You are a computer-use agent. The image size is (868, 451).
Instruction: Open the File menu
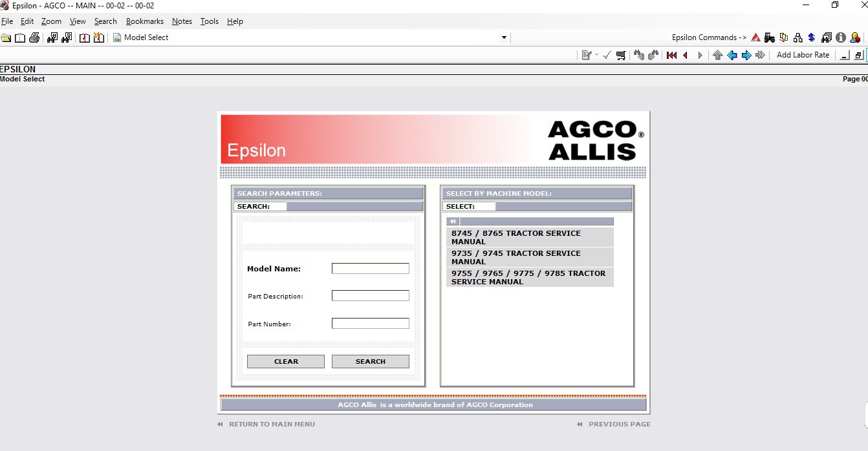pos(7,21)
